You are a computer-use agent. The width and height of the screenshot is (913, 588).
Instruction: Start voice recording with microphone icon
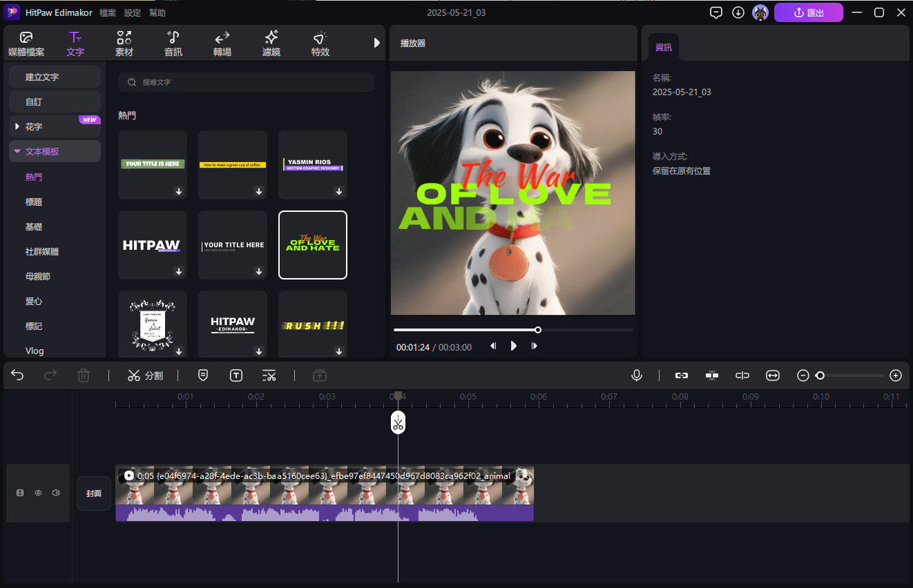(x=637, y=375)
